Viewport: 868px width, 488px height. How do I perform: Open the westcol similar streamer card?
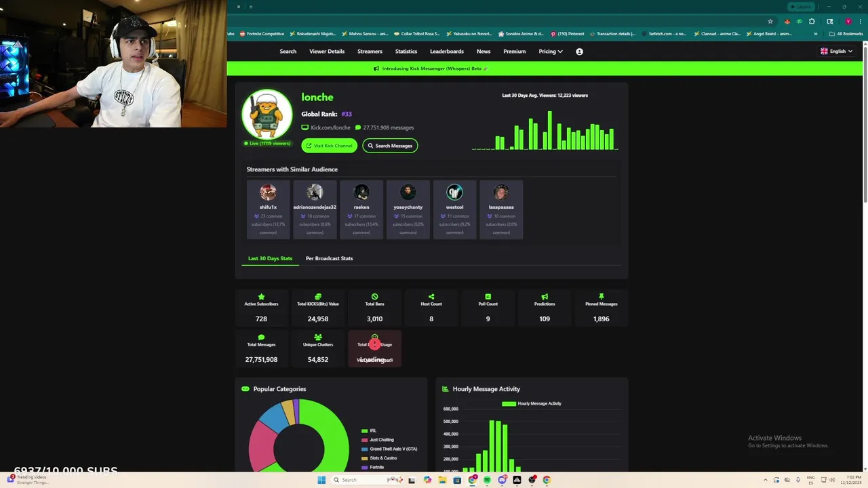pyautogui.click(x=454, y=209)
